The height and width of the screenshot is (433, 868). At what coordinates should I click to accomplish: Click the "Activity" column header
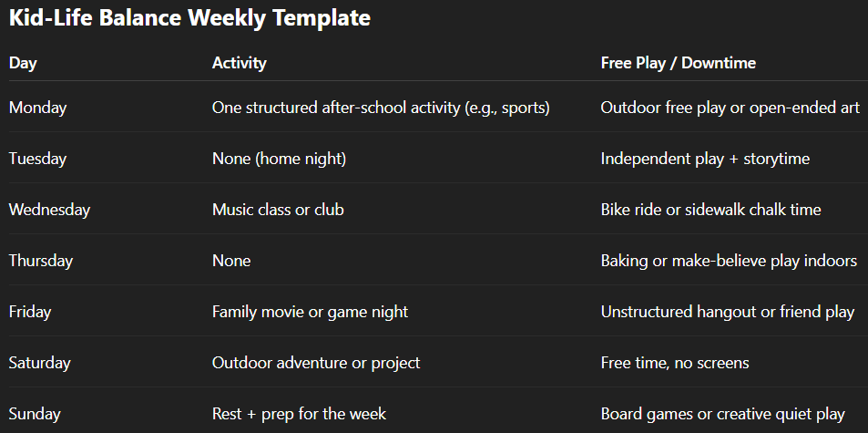pyautogui.click(x=239, y=63)
